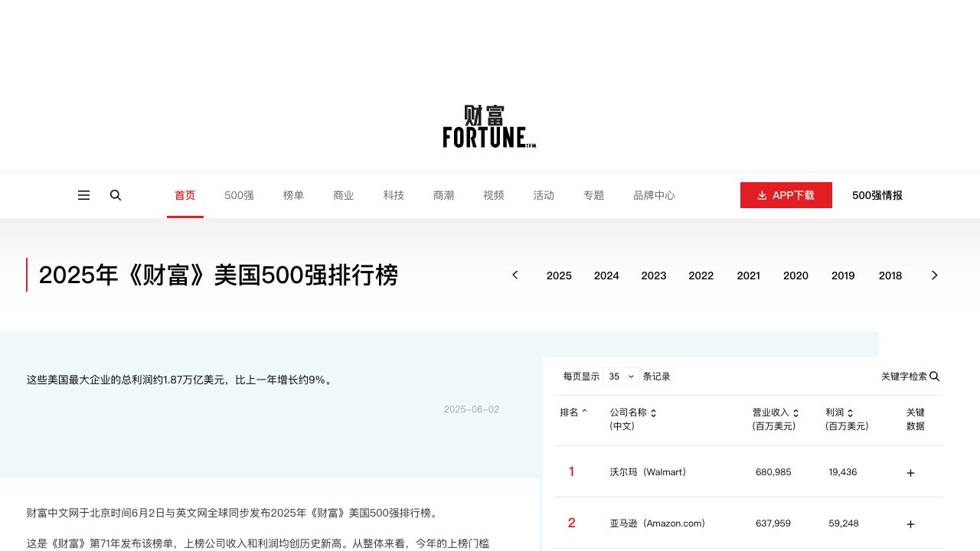Sort table by 排名 column
Screen dimensions: 980x551
[x=573, y=412]
